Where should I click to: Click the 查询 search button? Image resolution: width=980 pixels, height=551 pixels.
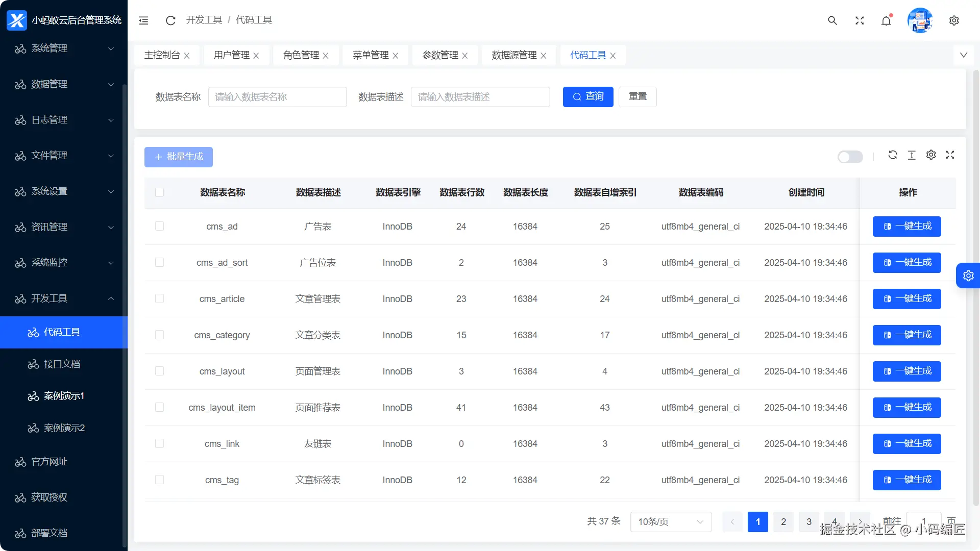[x=587, y=97]
